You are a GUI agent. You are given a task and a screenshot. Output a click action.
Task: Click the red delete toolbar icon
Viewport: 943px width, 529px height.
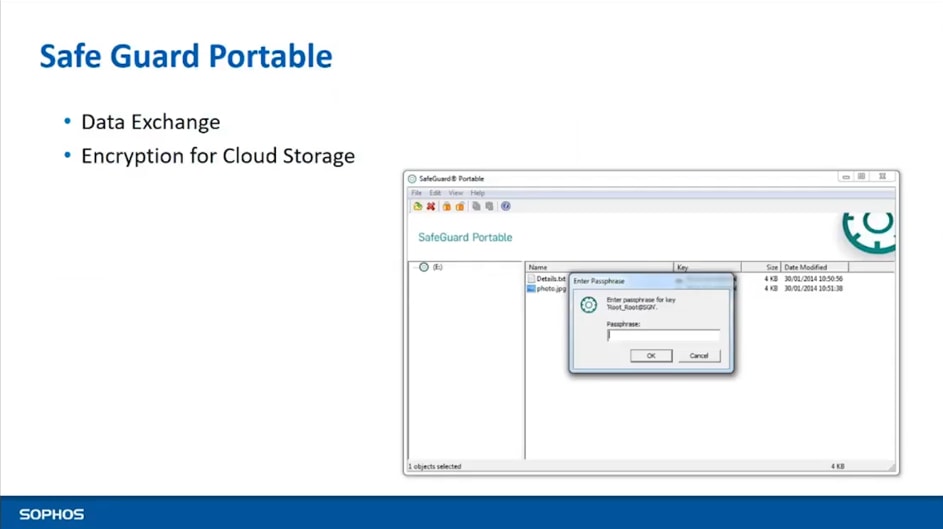point(431,207)
